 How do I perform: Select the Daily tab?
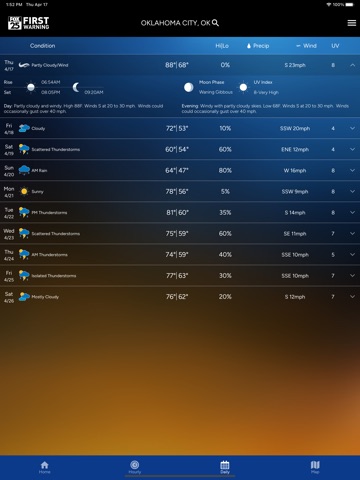[x=225, y=467]
